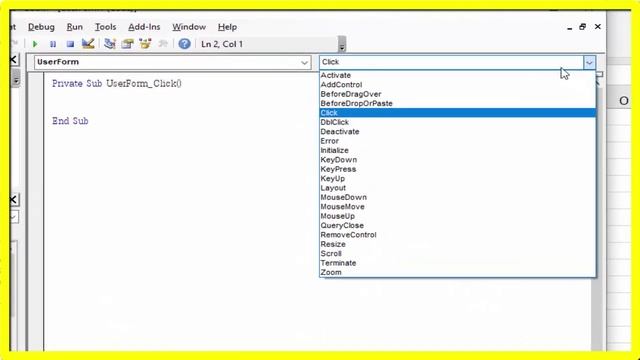The width and height of the screenshot is (640, 360).
Task: Open the Tools menu
Action: 106,27
